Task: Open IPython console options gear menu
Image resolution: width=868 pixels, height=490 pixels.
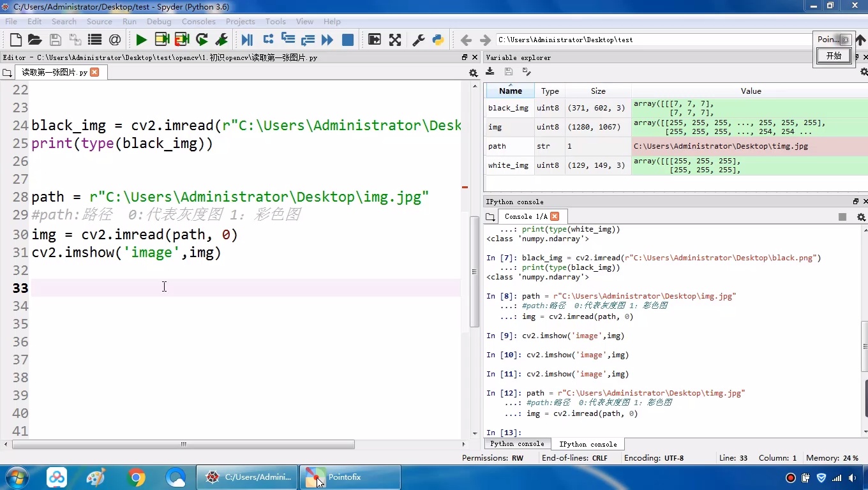Action: tap(861, 217)
